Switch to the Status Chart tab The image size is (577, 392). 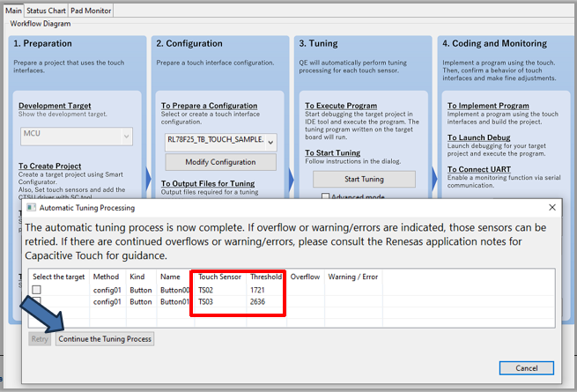(45, 10)
